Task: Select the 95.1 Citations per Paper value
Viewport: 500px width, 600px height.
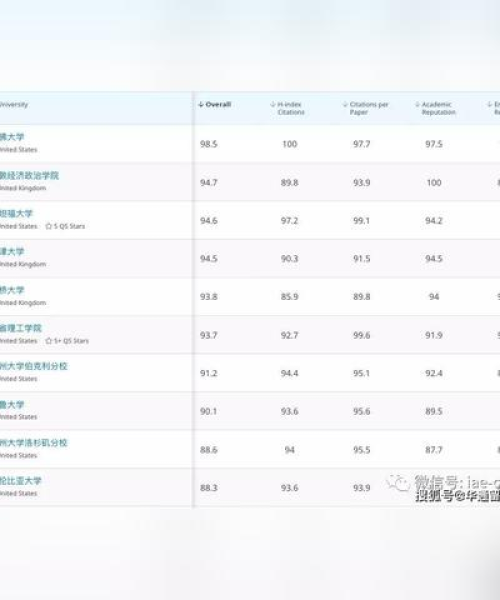Action: pyautogui.click(x=362, y=373)
